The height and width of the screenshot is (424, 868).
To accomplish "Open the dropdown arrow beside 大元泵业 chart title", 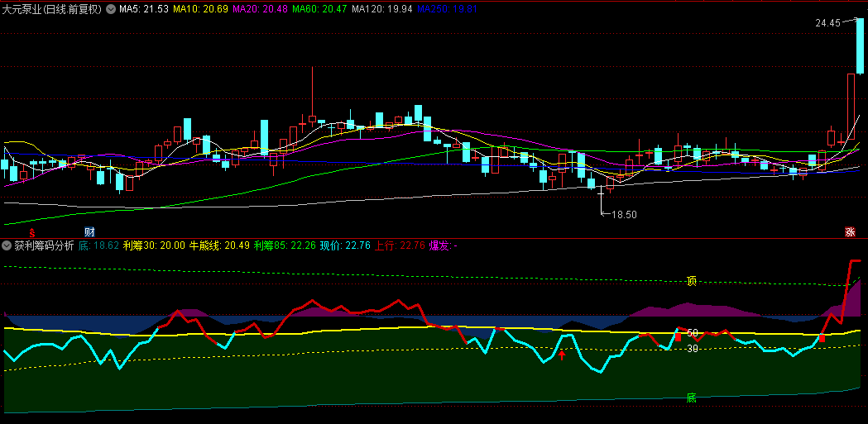I will [111, 9].
